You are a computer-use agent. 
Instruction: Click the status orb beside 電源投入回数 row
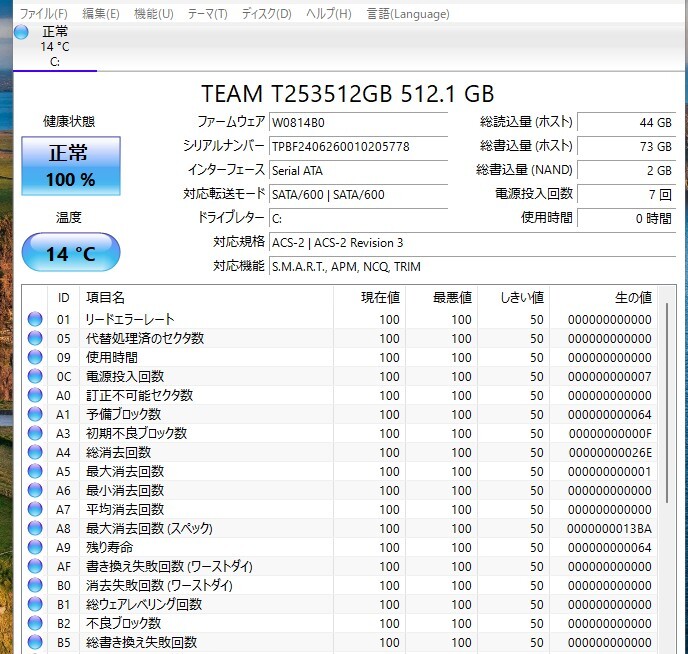36,377
